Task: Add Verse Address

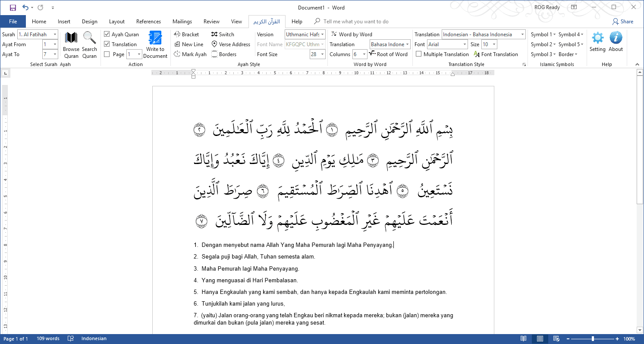Action: (x=231, y=44)
